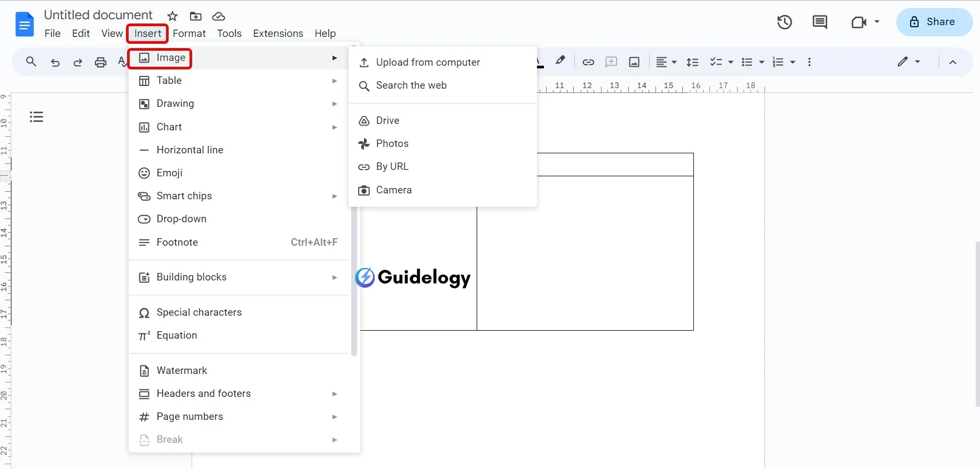Viewport: 980px width, 469px height.
Task: Select the highlight color pen tool
Action: tap(560, 61)
